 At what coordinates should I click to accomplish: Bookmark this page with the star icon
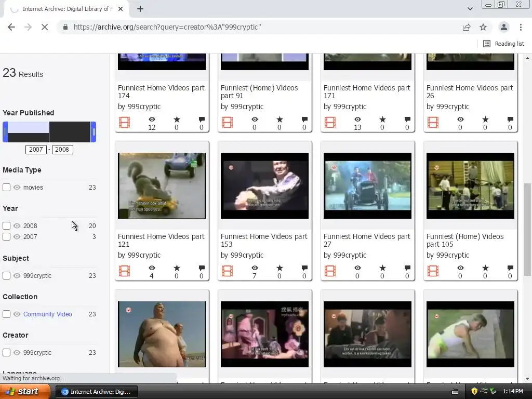483,27
